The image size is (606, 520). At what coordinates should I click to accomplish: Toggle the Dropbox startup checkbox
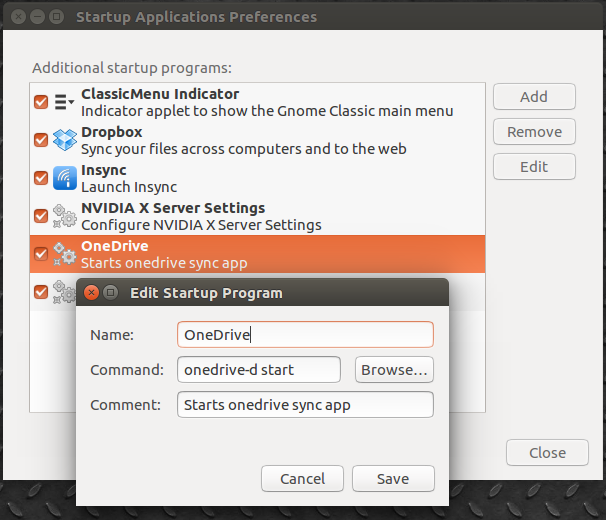click(41, 140)
